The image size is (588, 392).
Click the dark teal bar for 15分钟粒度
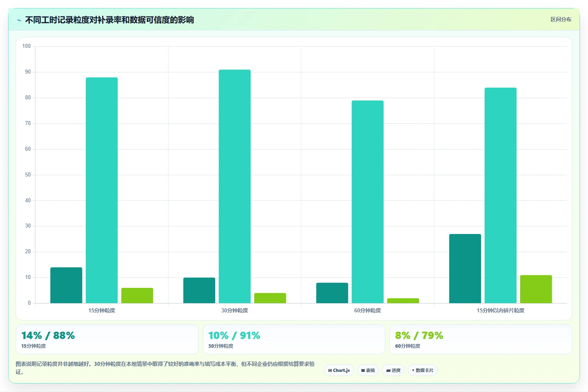pos(66,285)
